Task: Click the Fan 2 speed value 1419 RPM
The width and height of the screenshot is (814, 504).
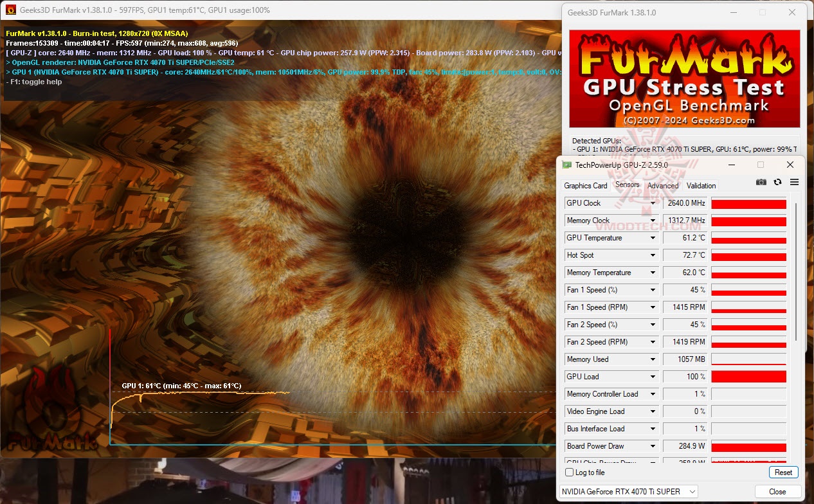Action: pos(685,342)
